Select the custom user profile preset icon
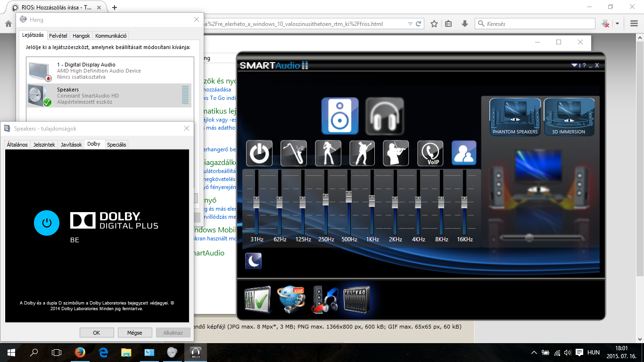 [464, 153]
